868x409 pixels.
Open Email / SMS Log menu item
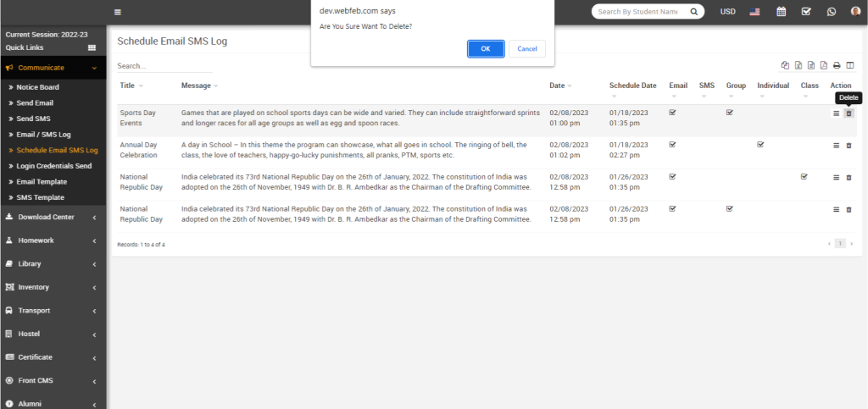43,135
